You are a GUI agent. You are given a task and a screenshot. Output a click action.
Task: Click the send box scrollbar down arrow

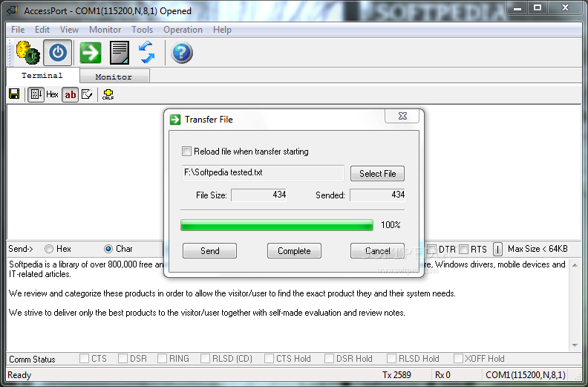[575, 345]
